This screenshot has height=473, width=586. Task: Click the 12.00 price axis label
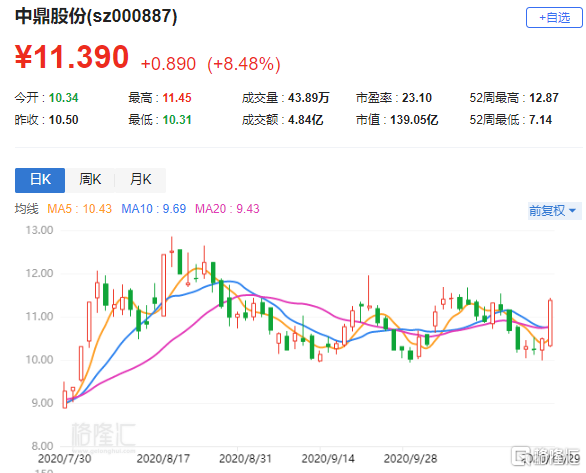[39, 273]
